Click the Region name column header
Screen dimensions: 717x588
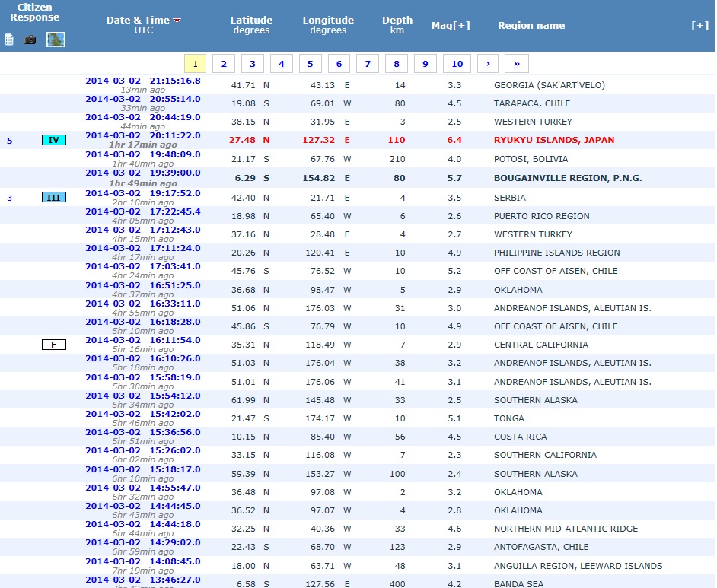point(531,26)
